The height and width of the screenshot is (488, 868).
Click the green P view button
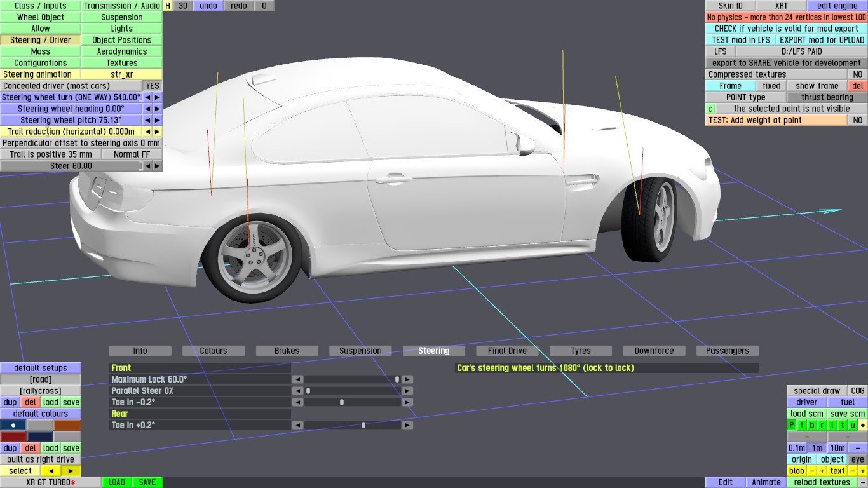coord(792,425)
